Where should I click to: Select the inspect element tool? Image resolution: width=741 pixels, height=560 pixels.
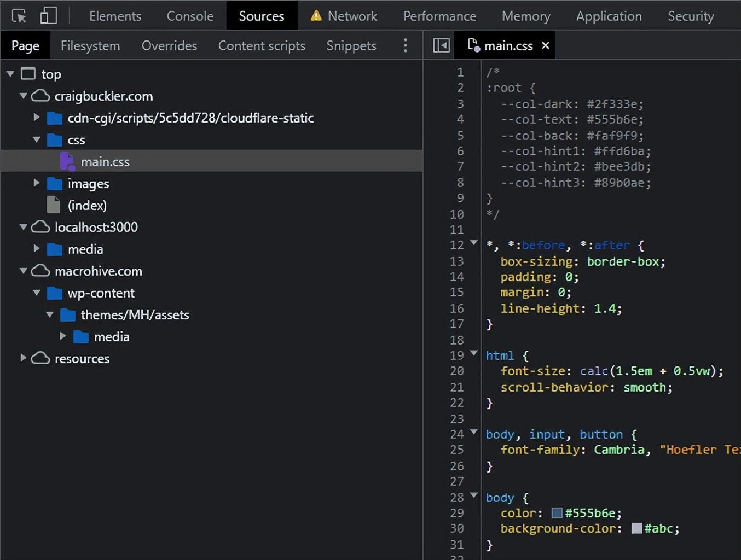tap(18, 15)
